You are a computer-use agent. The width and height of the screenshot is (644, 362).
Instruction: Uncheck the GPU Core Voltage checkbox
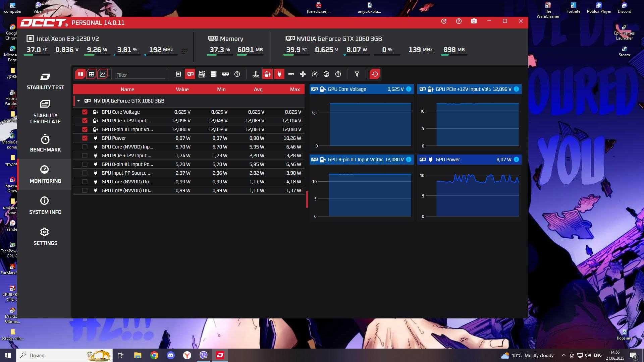(85, 112)
